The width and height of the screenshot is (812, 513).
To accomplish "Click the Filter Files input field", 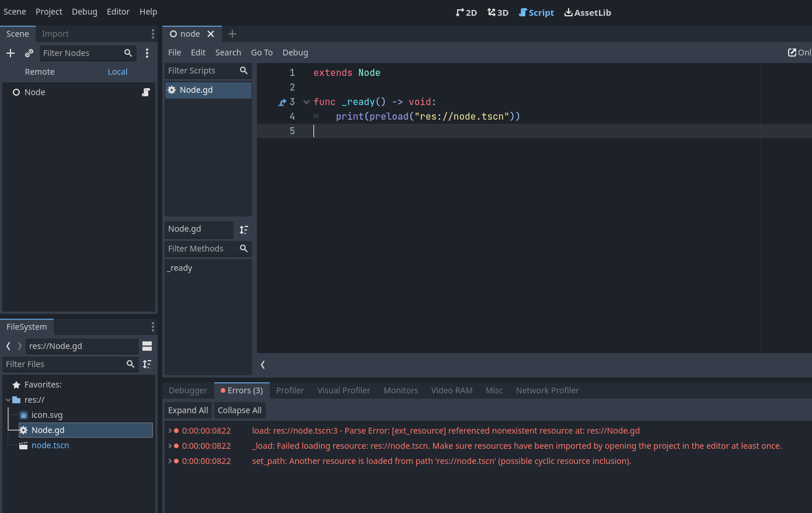I will click(64, 364).
